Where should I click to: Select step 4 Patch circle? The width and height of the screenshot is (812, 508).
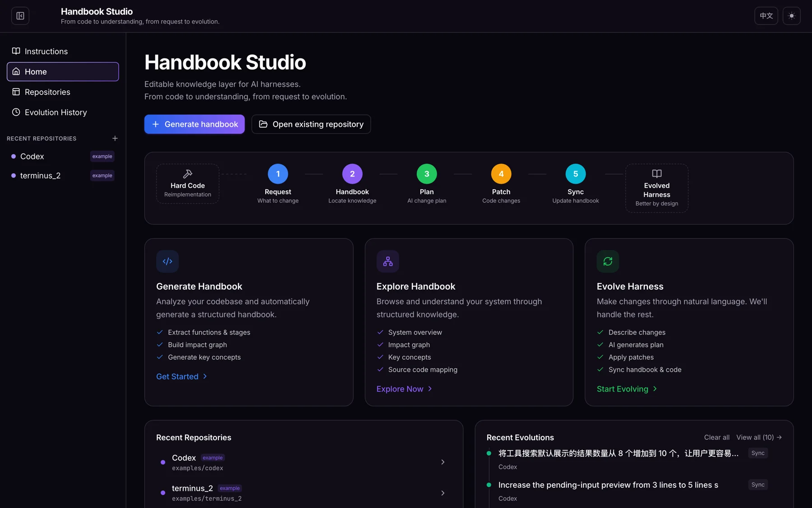click(x=501, y=174)
